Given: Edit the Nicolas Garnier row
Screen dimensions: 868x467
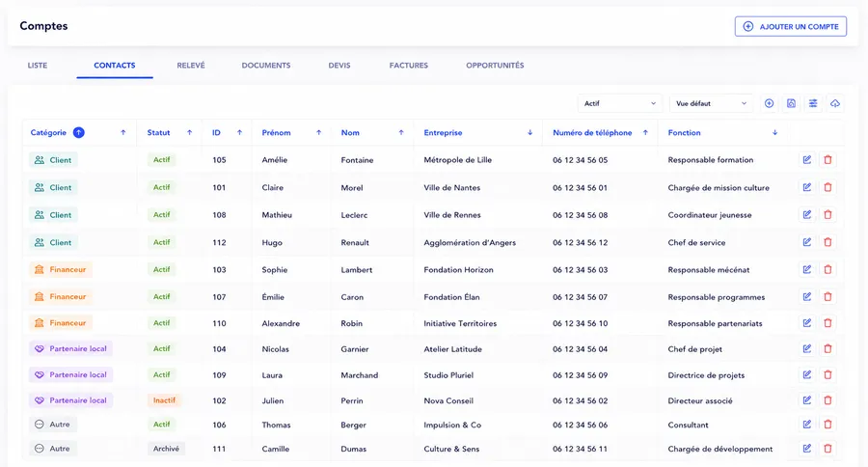Looking at the screenshot, I should (x=807, y=348).
